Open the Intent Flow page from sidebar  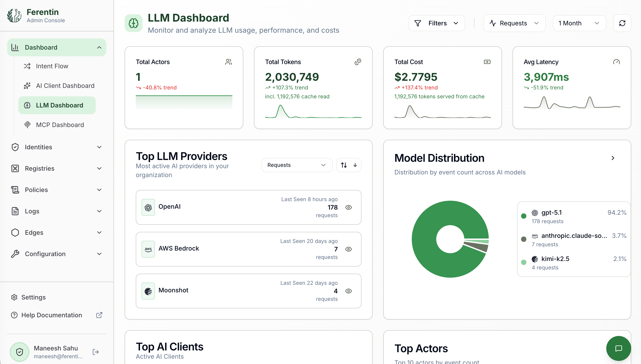52,66
